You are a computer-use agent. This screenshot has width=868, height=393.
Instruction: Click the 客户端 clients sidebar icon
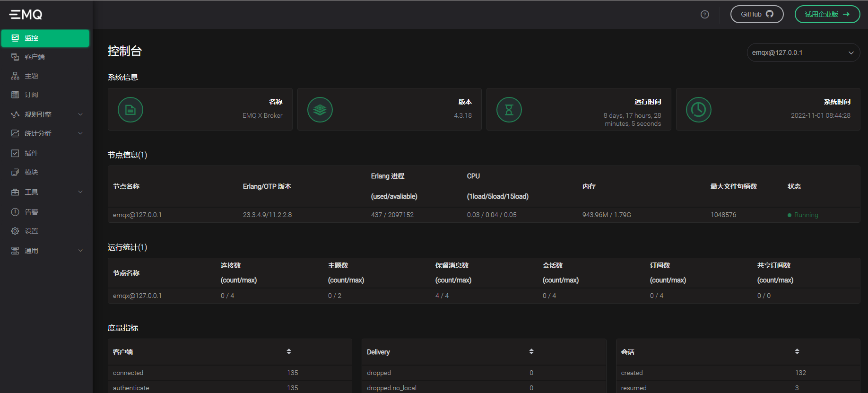coord(15,57)
